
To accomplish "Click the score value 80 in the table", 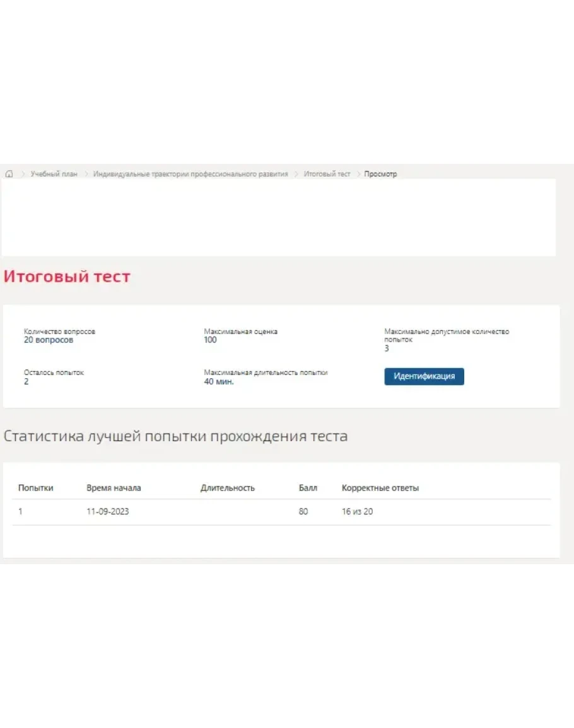I will click(x=303, y=512).
